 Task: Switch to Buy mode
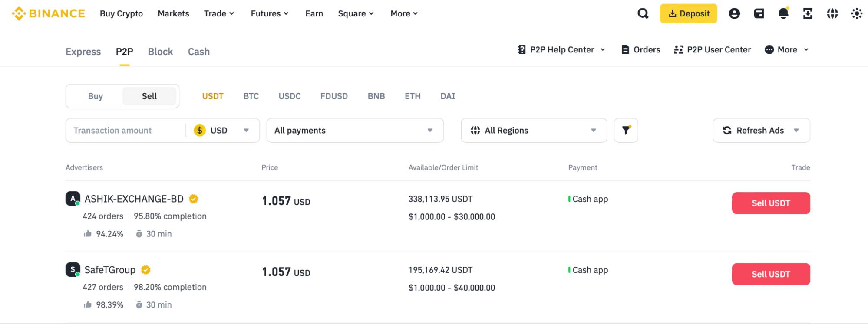pyautogui.click(x=96, y=96)
